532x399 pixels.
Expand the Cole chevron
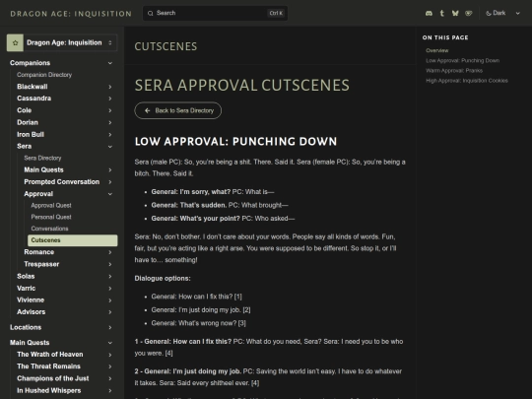pos(110,110)
